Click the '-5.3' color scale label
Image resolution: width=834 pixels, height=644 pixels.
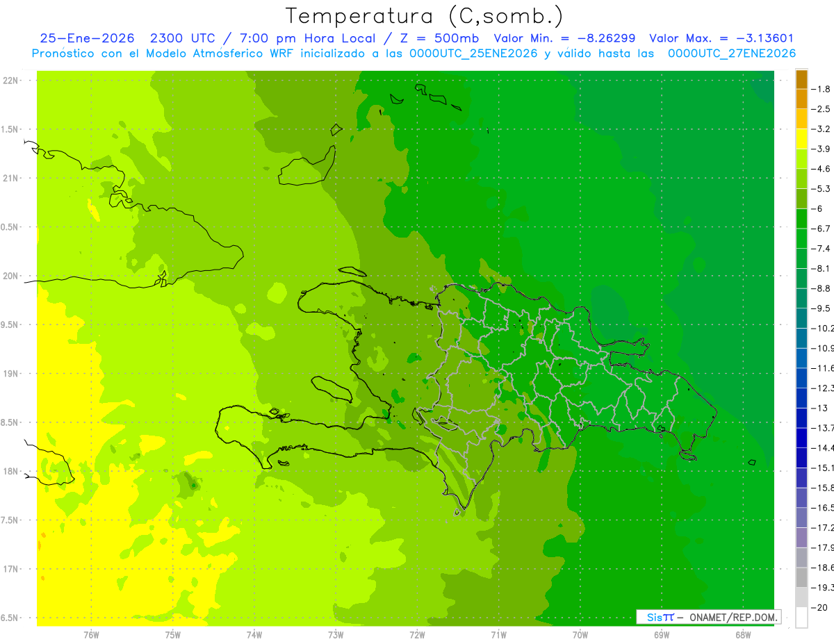[x=821, y=188]
